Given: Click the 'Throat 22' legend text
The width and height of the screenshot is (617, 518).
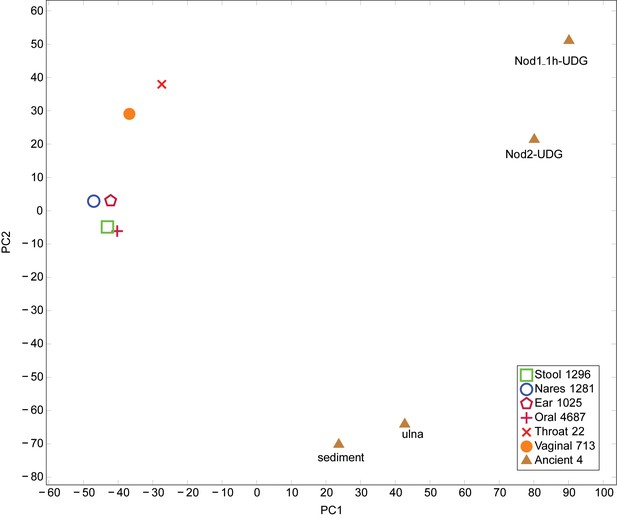Looking at the screenshot, I should pos(559,431).
